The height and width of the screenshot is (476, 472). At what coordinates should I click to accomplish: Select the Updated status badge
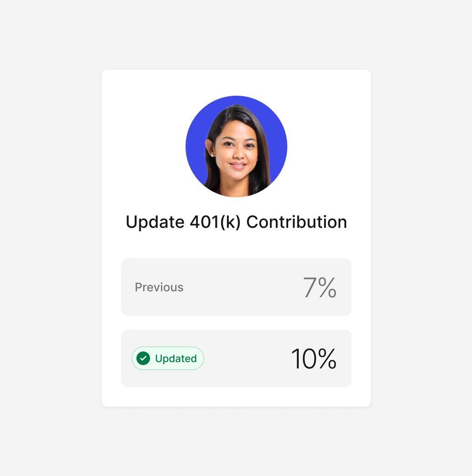point(168,358)
